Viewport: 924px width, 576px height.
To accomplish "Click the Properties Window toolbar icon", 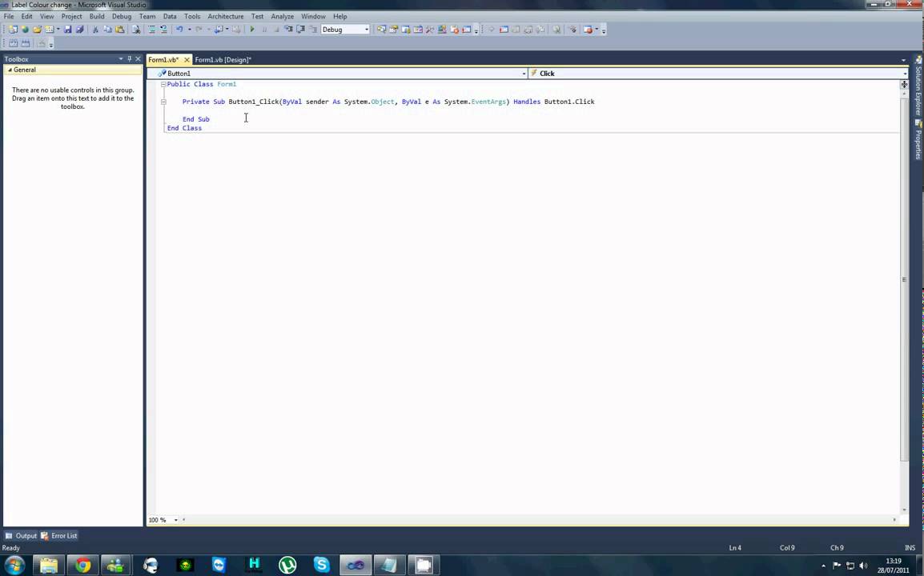I will click(x=394, y=29).
